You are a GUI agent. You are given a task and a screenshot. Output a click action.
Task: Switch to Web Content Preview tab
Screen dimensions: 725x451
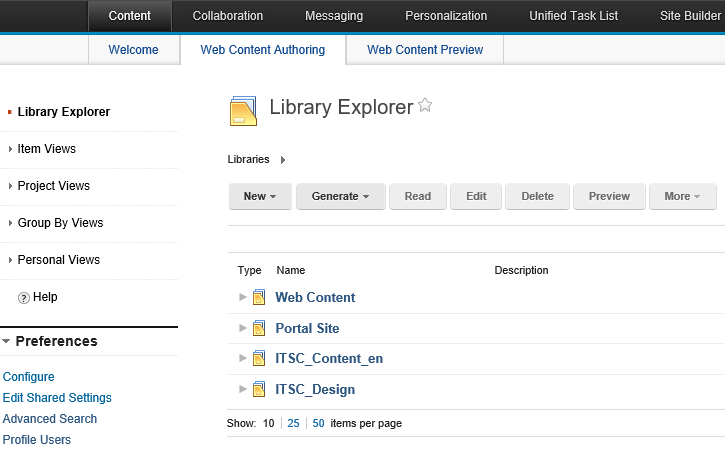coord(425,49)
